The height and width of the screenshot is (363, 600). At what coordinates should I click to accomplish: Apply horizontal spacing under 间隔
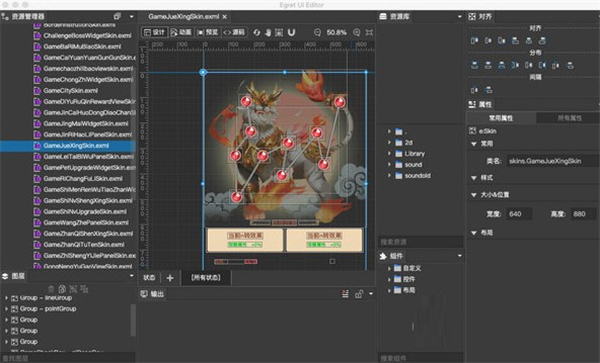pos(474,90)
